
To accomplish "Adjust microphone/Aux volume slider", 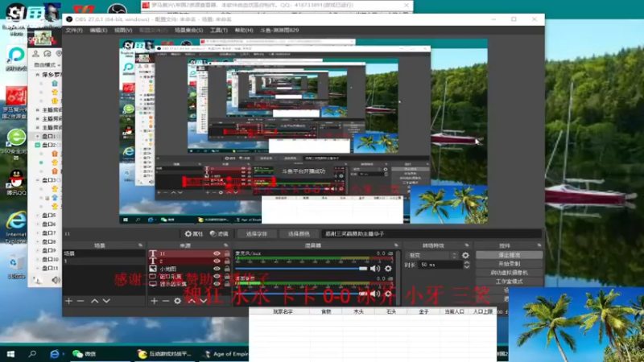I will 301,269.
